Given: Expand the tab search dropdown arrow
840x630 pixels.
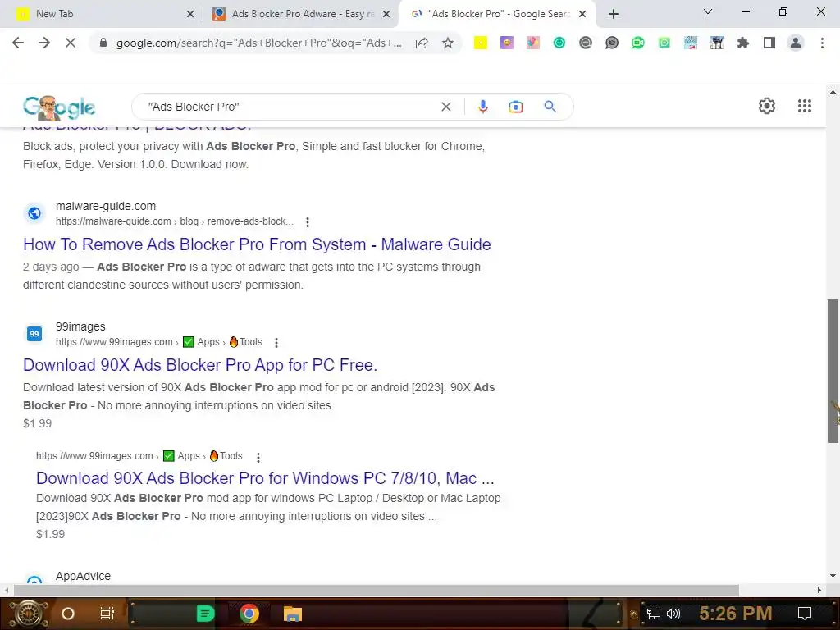Looking at the screenshot, I should [708, 11].
